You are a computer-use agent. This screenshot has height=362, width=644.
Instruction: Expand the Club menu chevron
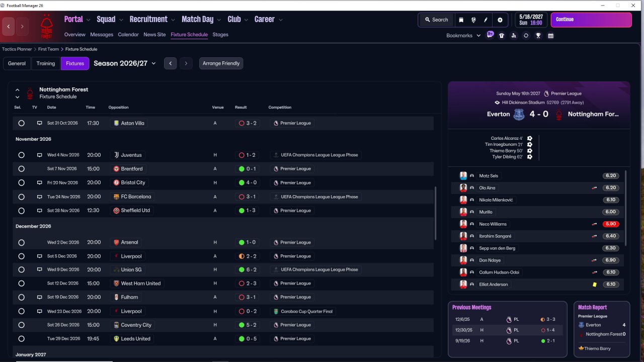pos(247,20)
